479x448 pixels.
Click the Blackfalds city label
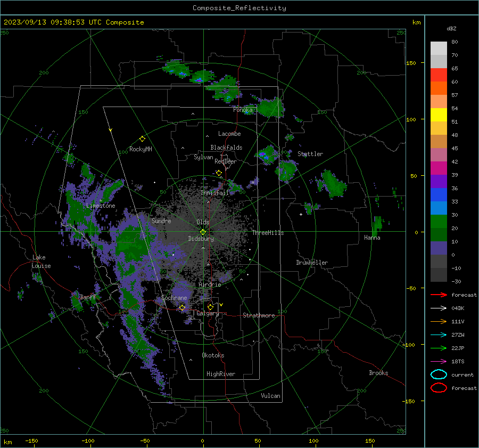[226, 148]
